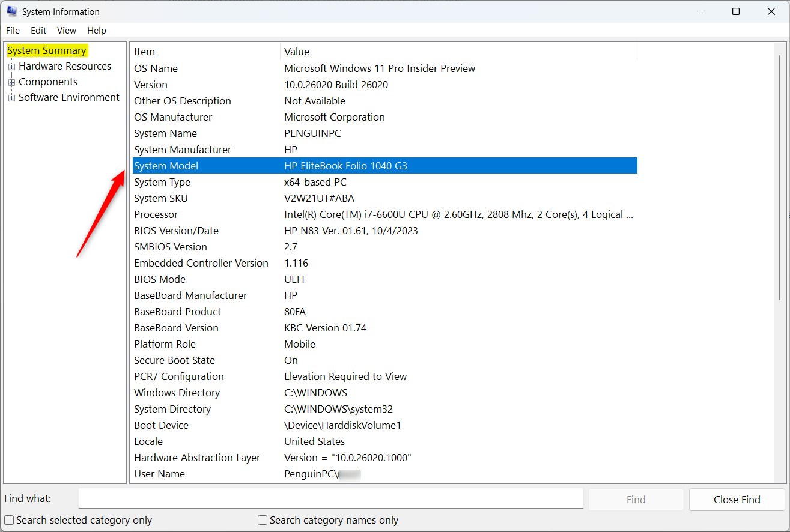Image resolution: width=790 pixels, height=532 pixels.
Task: Expand the Components tree node
Action: tap(12, 82)
